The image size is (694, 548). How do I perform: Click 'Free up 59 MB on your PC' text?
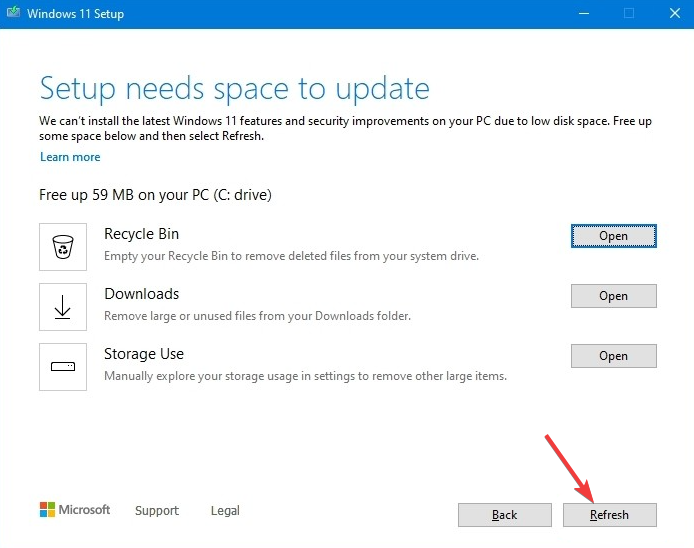[155, 195]
